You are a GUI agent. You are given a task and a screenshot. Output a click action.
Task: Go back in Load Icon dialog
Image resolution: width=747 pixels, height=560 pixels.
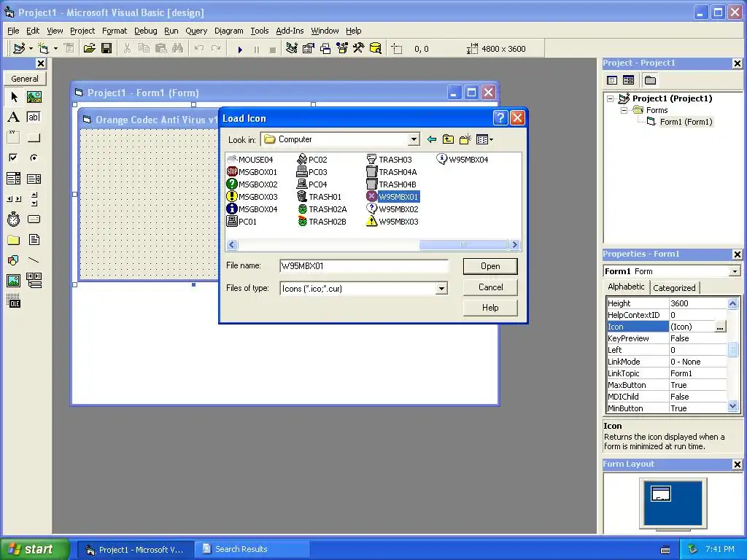432,139
